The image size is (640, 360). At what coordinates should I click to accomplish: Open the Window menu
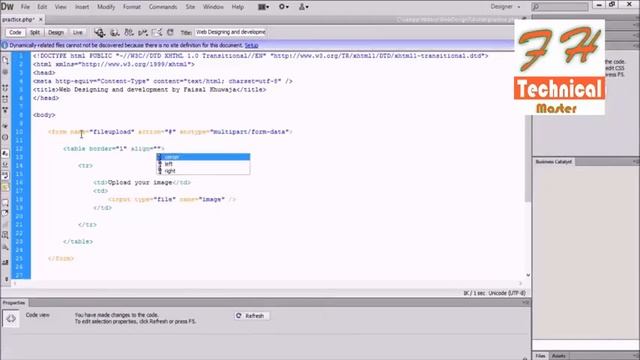click(213, 7)
